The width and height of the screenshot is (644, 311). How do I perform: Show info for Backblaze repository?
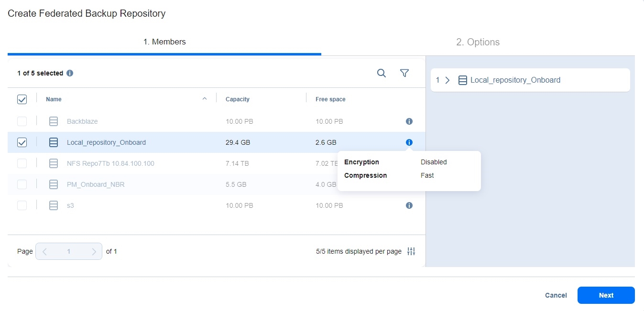(x=409, y=121)
